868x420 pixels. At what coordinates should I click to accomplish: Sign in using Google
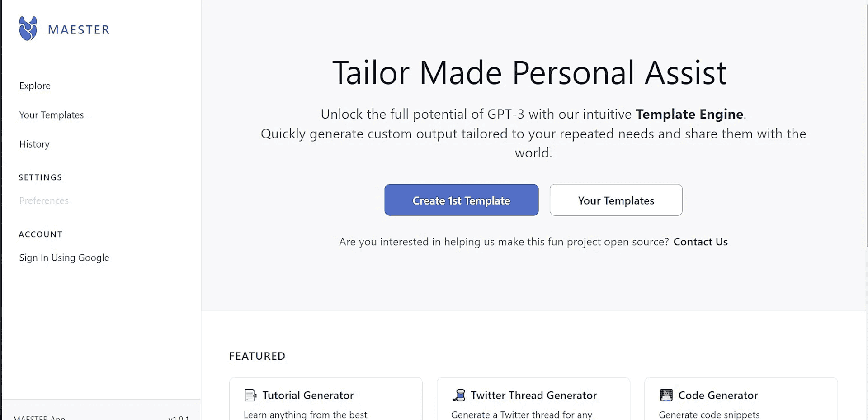click(64, 258)
